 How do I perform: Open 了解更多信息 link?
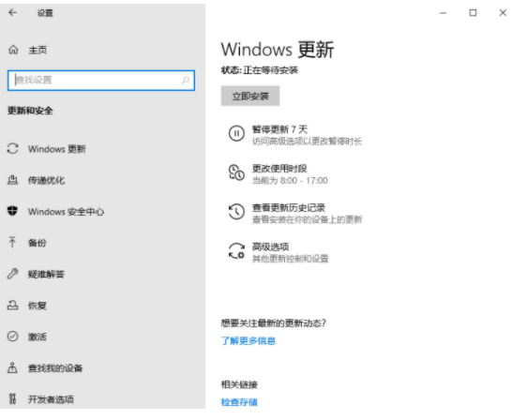(248, 341)
